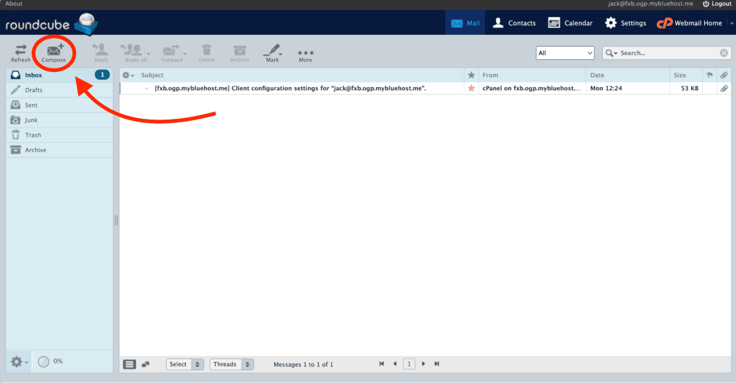Open the Select dropdown
The image size is (736, 383).
185,364
